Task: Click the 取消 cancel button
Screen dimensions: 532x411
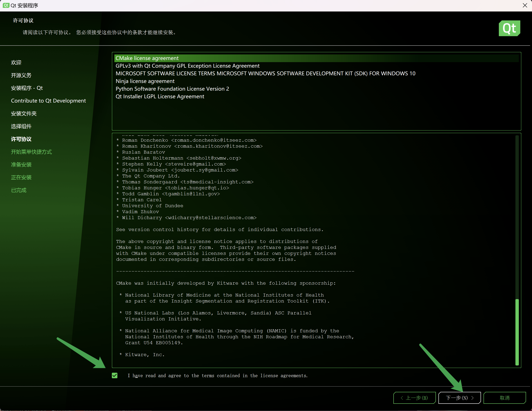Action: click(x=505, y=398)
